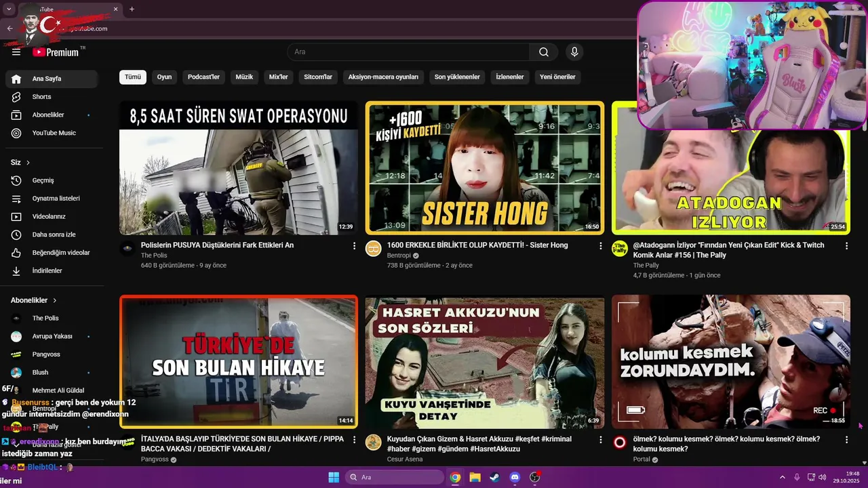
Task: Open Videolarınız in the sidebar
Action: 52,216
